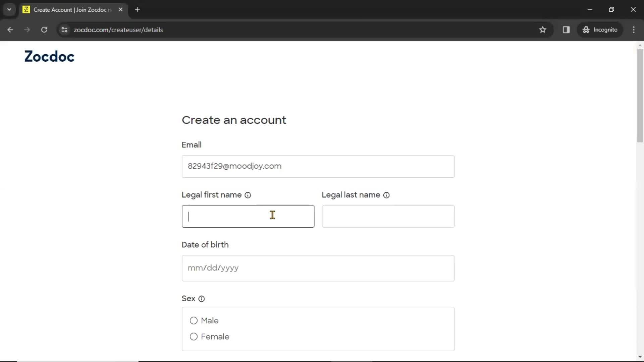The height and width of the screenshot is (362, 644).
Task: Reload the page
Action: 44,30
